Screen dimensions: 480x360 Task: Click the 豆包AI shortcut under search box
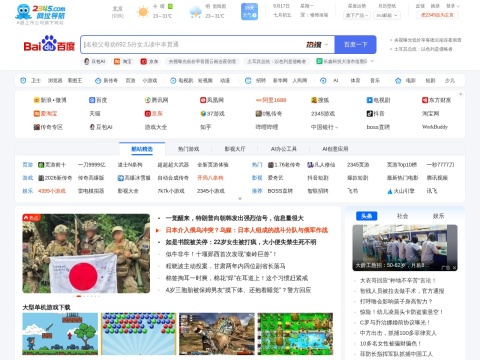click(x=95, y=61)
